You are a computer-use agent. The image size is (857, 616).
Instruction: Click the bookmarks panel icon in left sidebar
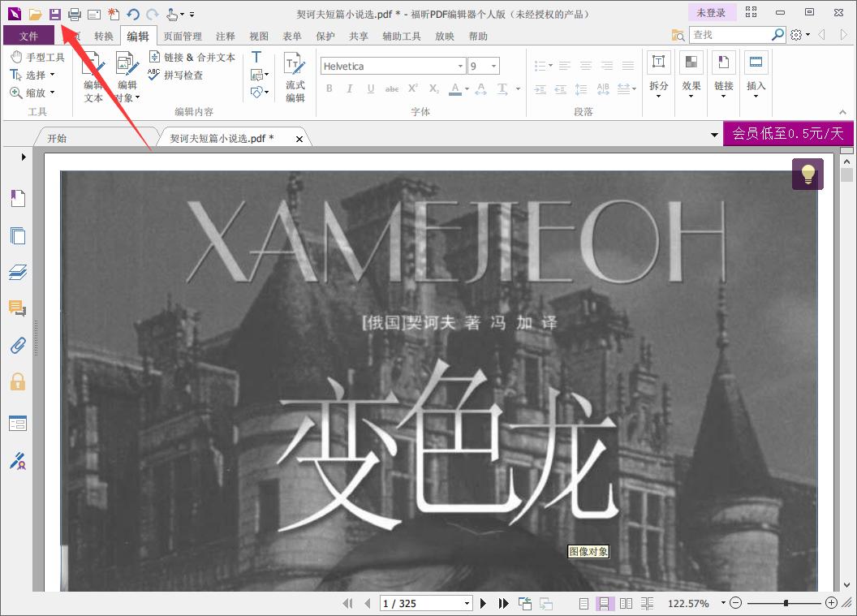pos(17,198)
